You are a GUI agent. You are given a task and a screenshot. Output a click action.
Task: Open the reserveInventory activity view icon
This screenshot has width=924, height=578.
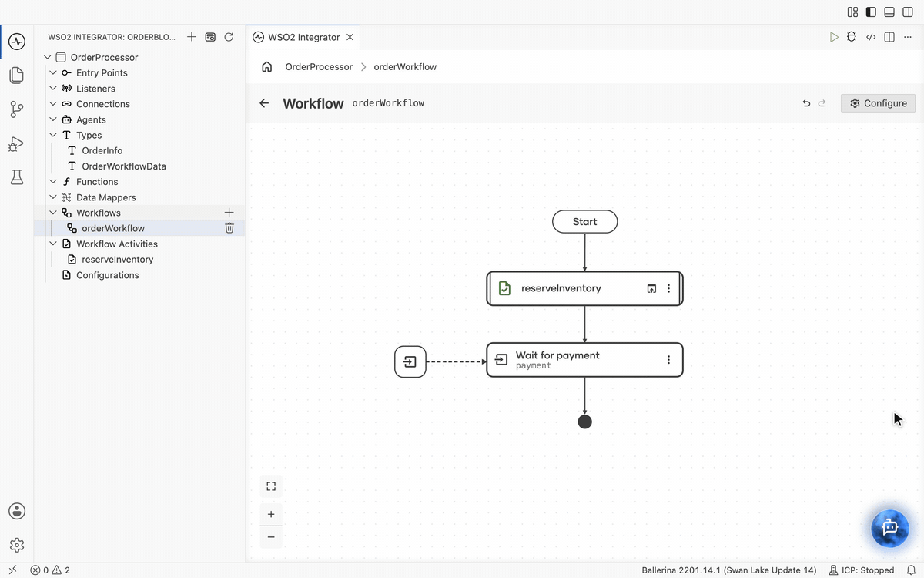click(x=651, y=288)
